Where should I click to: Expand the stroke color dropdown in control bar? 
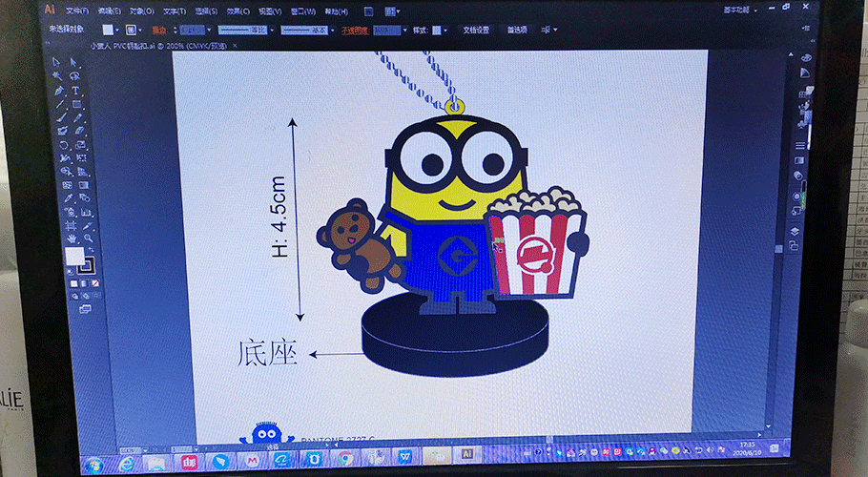pyautogui.click(x=140, y=30)
